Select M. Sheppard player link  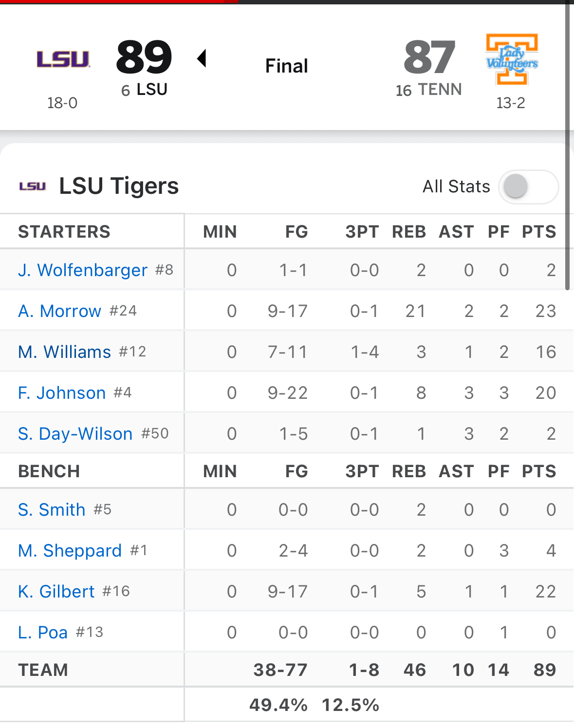70,551
